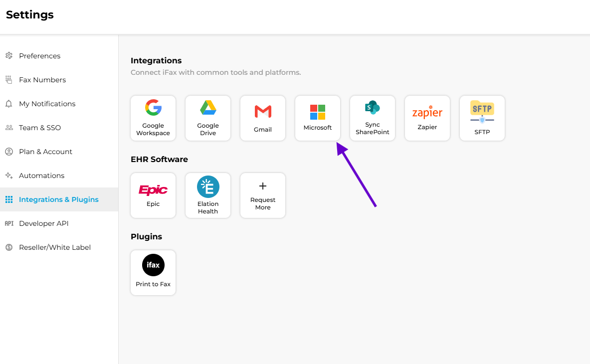Open the Google Workspace integration tile

tap(153, 118)
